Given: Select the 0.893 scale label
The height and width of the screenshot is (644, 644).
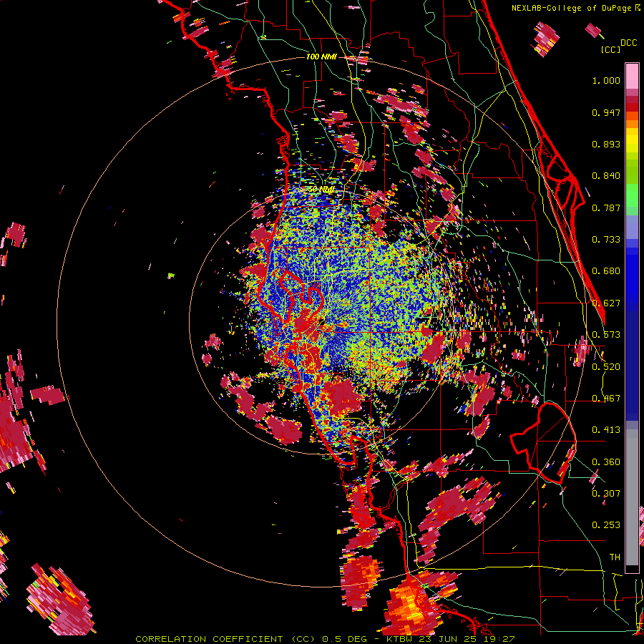Looking at the screenshot, I should [x=606, y=144].
